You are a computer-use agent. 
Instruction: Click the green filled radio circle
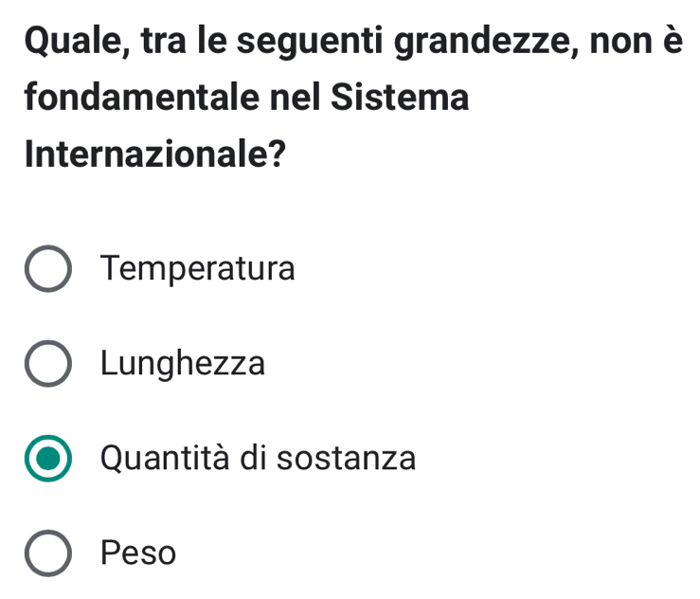[x=47, y=459]
